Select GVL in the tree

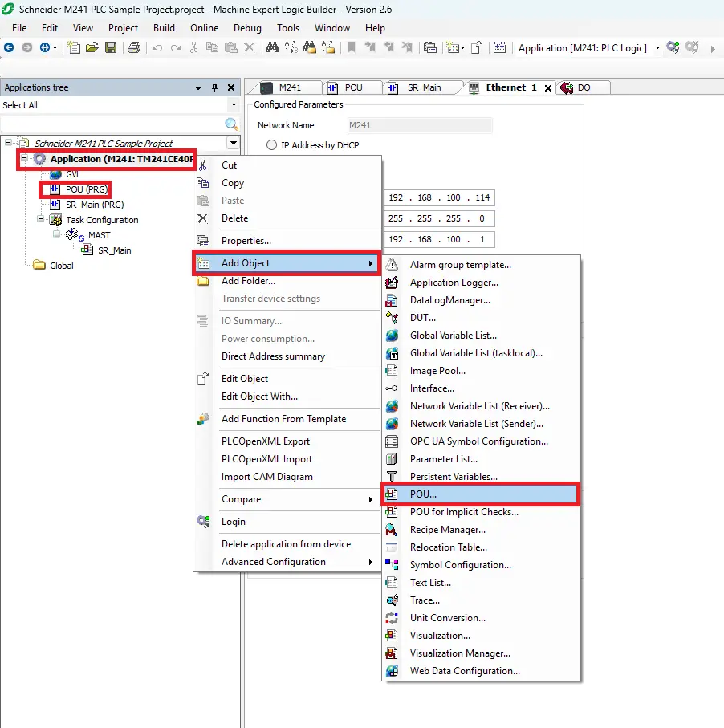(73, 174)
